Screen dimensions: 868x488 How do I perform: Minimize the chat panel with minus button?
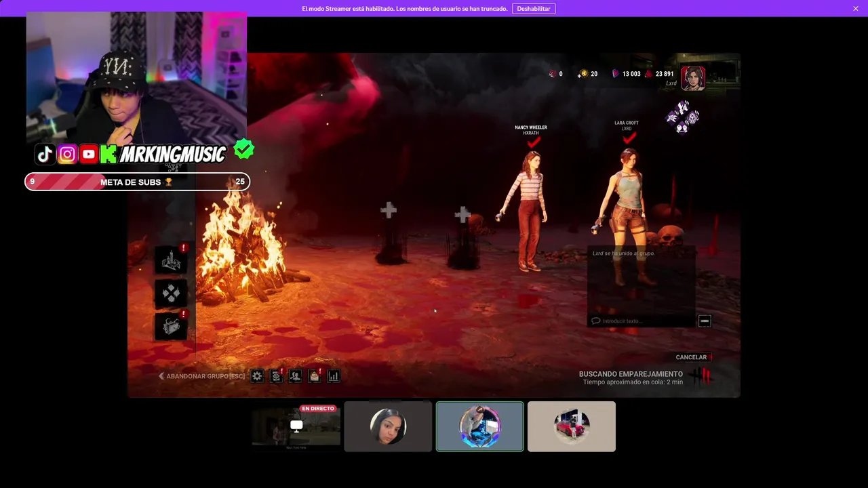coord(705,321)
